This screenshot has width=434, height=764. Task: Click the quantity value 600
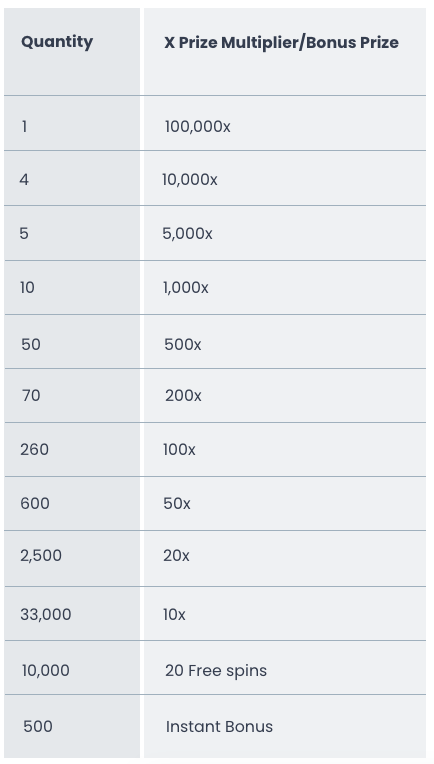tap(35, 503)
